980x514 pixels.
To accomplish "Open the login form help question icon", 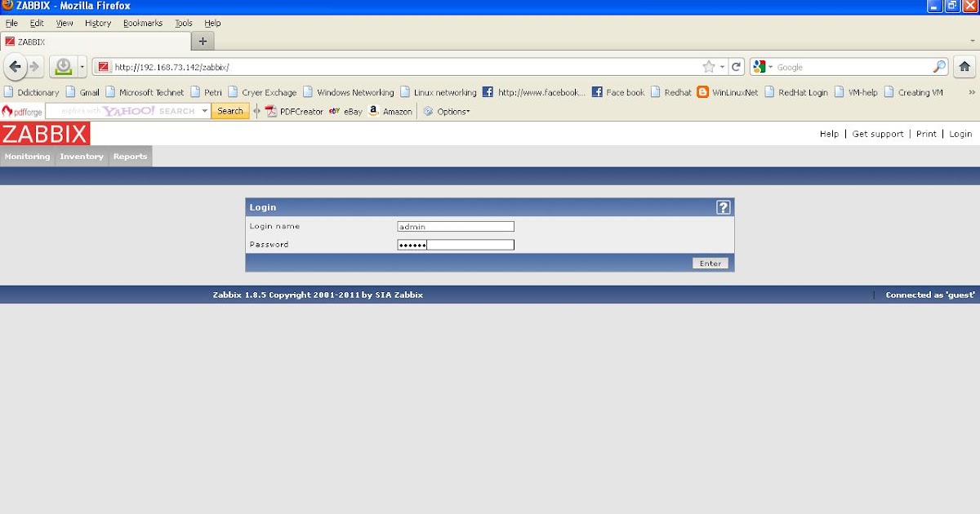I will pyautogui.click(x=724, y=207).
